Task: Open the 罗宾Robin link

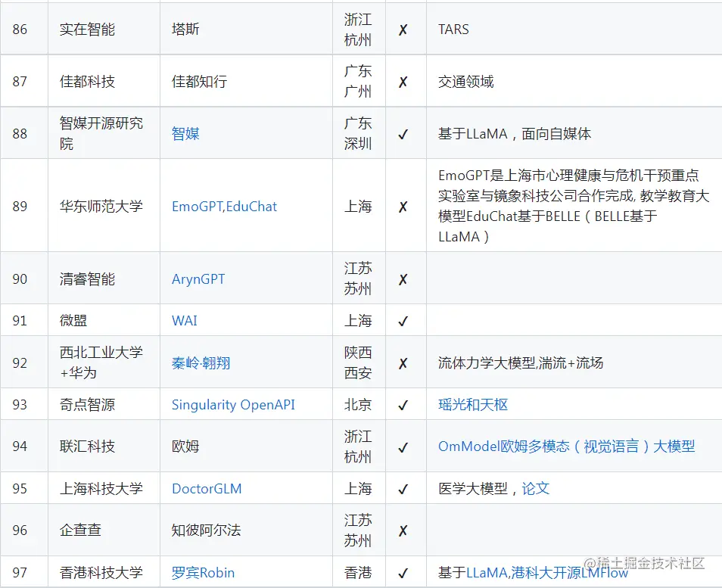Action: point(203,572)
